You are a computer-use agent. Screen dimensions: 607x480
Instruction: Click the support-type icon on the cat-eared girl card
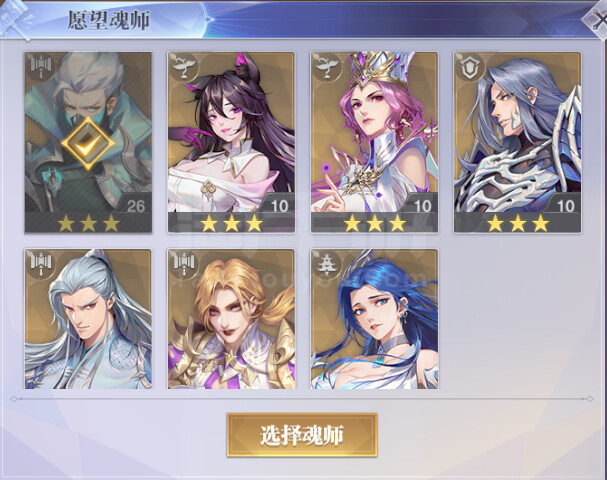[184, 67]
